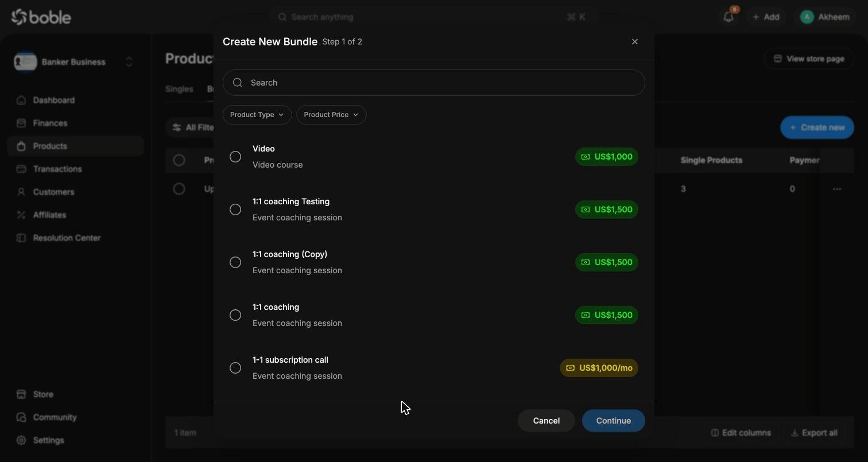The height and width of the screenshot is (462, 868).
Task: Open the Product Type filter dropdown
Action: 257,115
